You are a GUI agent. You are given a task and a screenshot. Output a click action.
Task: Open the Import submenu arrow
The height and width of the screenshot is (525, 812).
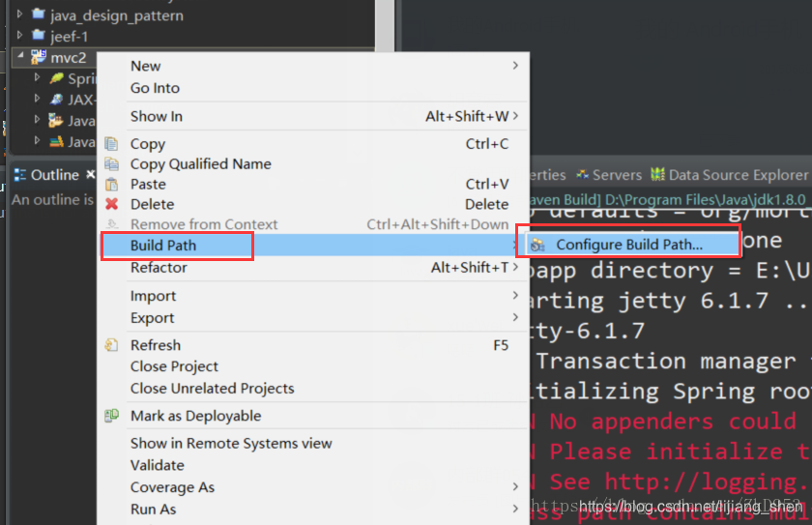tap(515, 295)
